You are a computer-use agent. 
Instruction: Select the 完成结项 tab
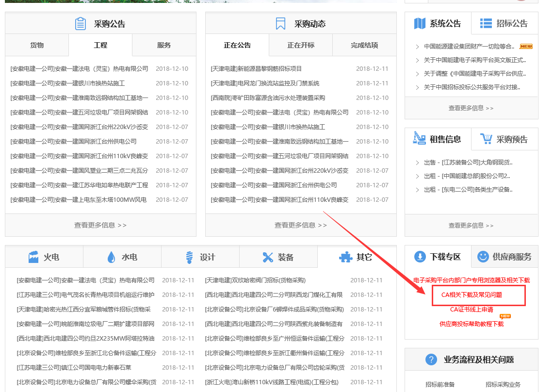click(364, 45)
